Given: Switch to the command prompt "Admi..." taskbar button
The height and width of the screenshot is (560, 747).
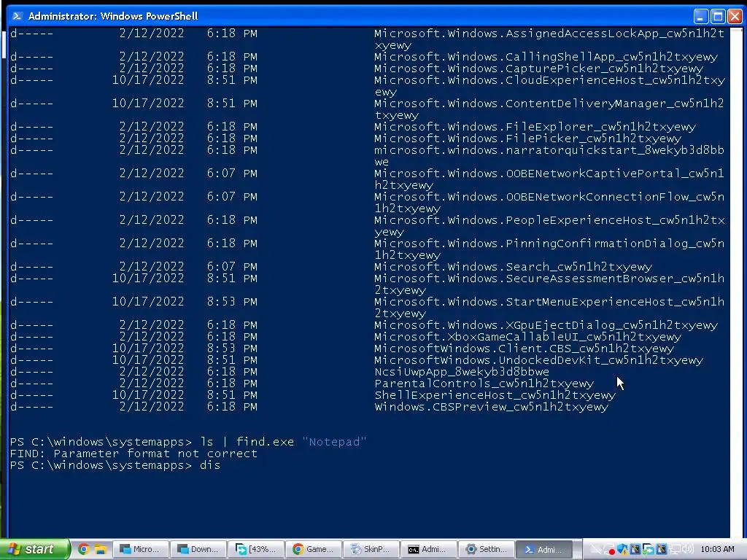Looking at the screenshot, I should pyautogui.click(x=429, y=549).
